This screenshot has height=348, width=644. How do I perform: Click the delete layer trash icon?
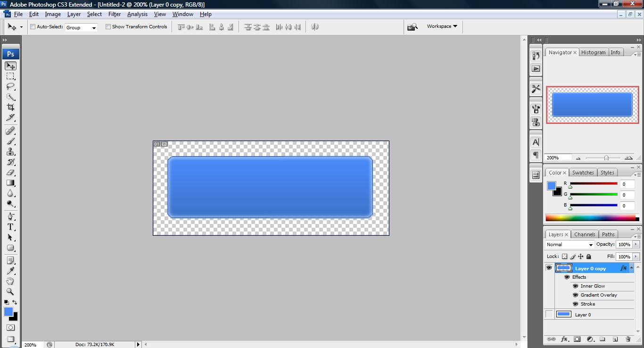[x=628, y=339]
